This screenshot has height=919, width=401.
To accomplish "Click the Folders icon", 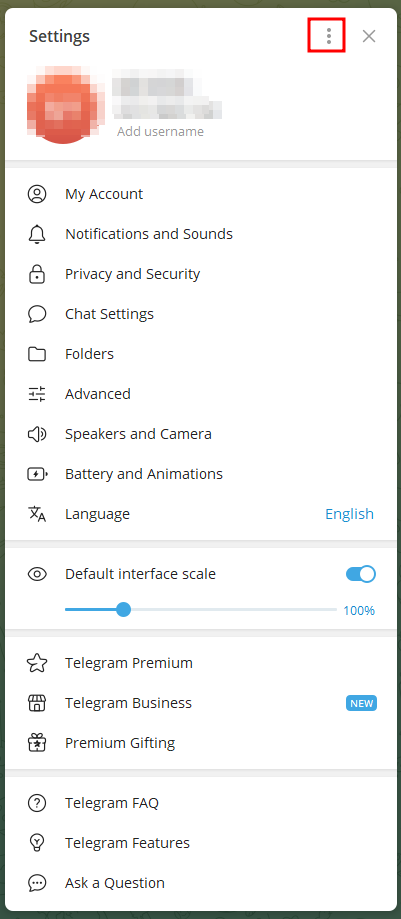I will pos(37,354).
